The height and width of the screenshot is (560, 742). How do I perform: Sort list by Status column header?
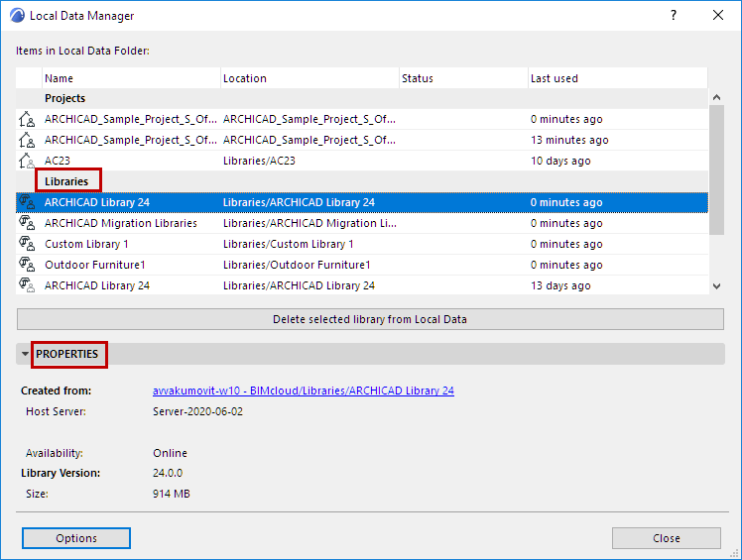[x=464, y=78]
